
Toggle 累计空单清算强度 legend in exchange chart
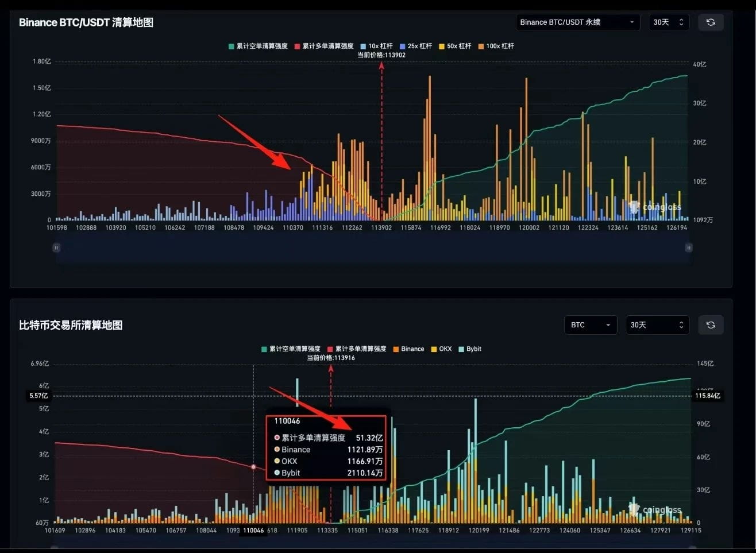click(x=291, y=349)
